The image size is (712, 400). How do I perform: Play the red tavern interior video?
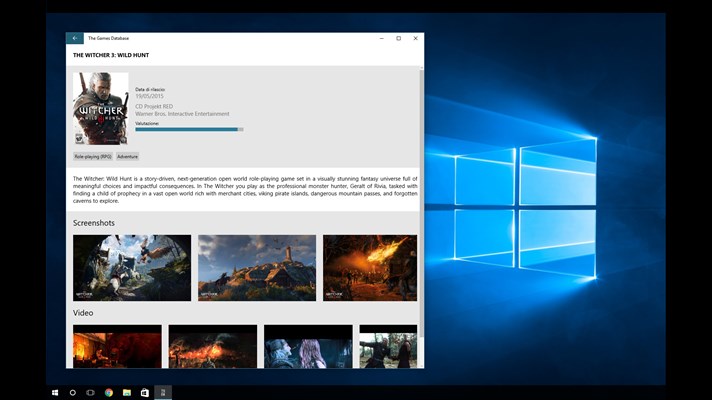click(117, 346)
